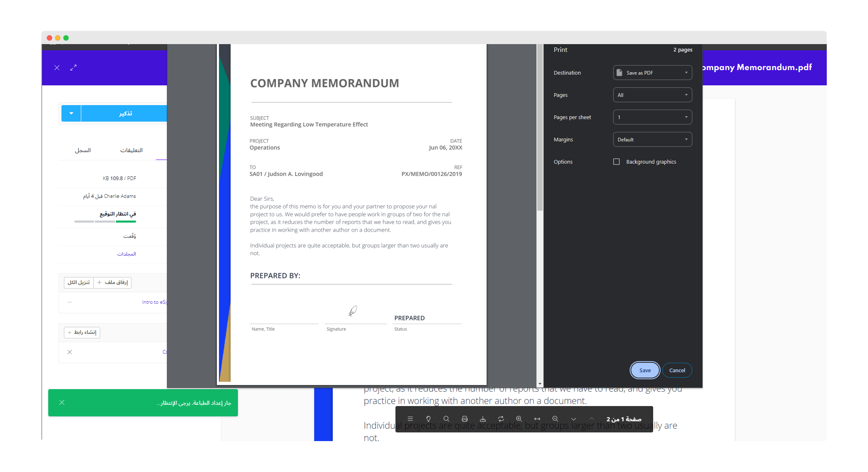Click the rotate/refresh arrows icon
The width and height of the screenshot is (868, 472).
501,419
